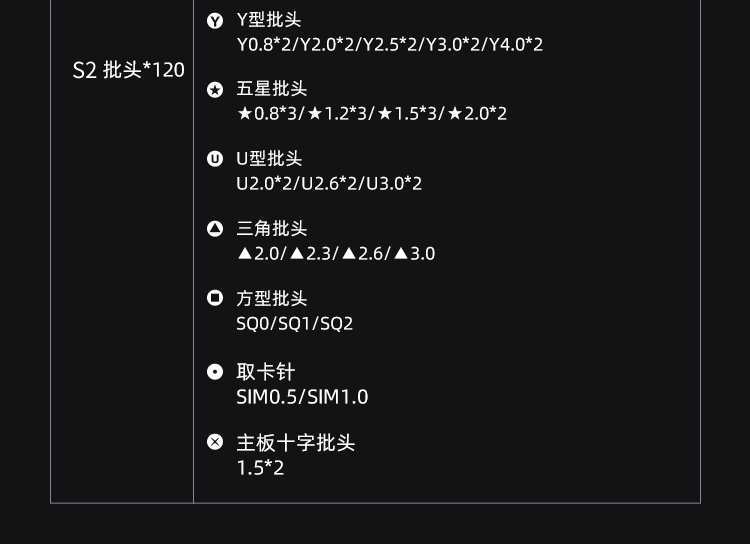Click the five-star bit icon
This screenshot has height=544, width=750.
pyautogui.click(x=215, y=90)
